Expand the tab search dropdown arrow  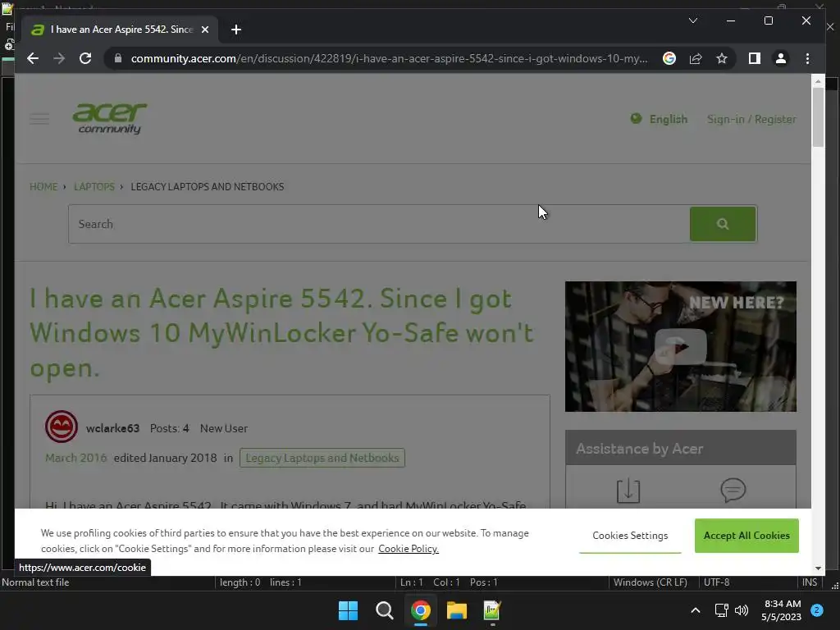click(692, 21)
